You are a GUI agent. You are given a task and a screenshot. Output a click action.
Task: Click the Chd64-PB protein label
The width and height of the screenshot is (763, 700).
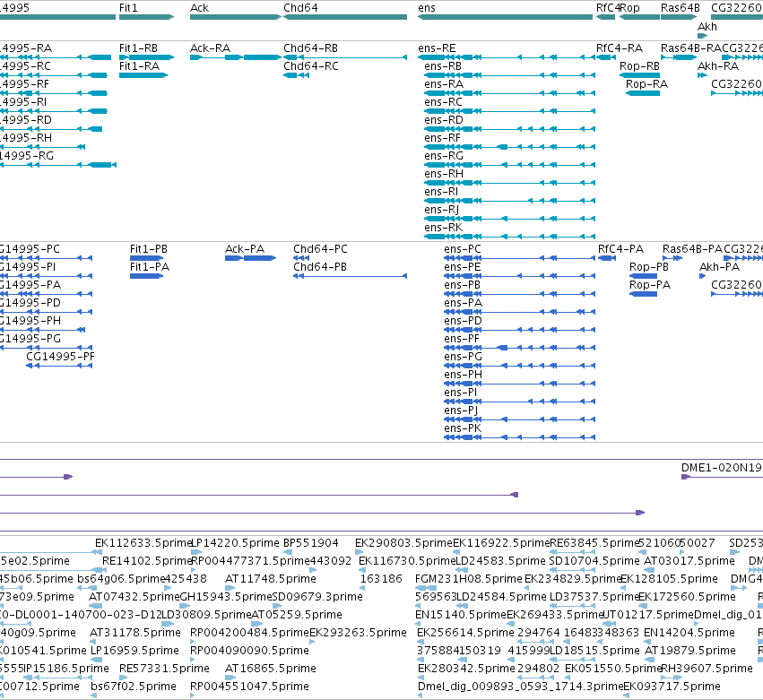point(320,267)
